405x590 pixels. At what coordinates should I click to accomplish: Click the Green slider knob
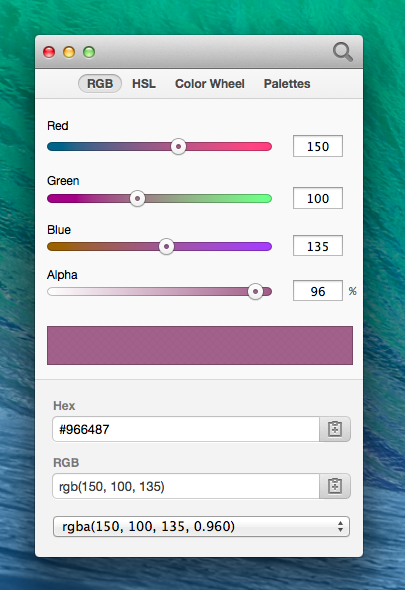137,198
